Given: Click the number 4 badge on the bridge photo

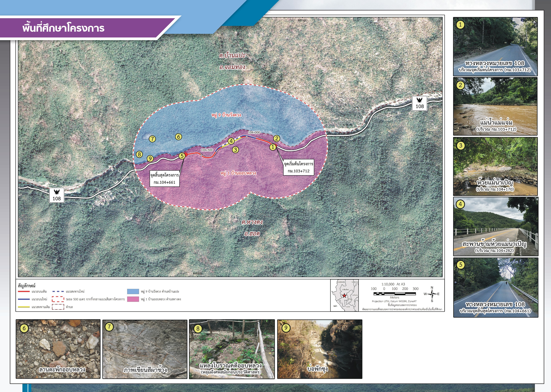Looking at the screenshot, I should 460,204.
